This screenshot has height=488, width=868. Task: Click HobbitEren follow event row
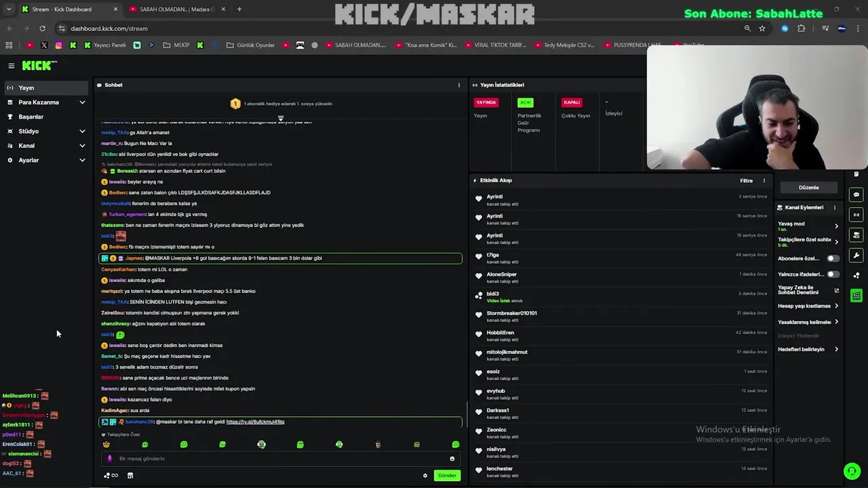(x=622, y=336)
